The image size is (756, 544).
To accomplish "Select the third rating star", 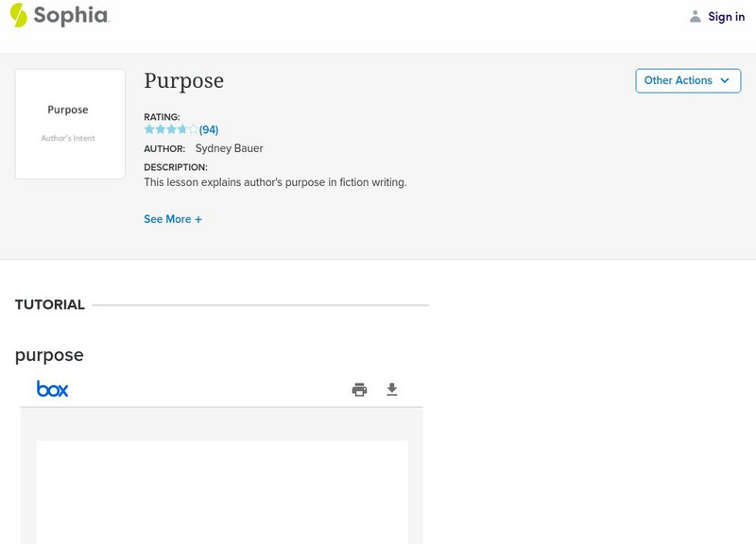I will pos(171,129).
